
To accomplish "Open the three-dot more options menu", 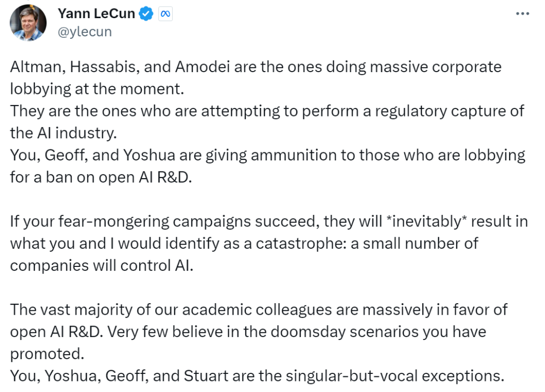I will tap(522, 14).
